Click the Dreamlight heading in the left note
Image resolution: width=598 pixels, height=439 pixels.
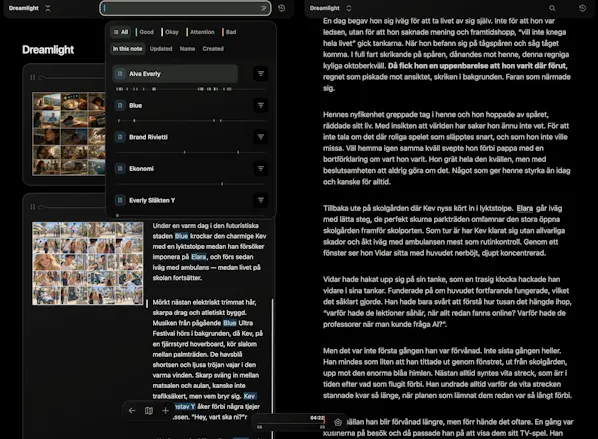[48, 50]
